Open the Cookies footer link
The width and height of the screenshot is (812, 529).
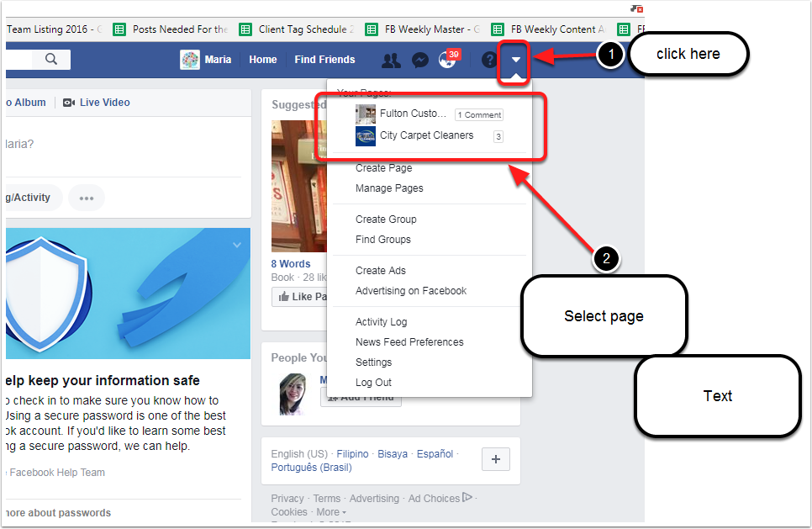289,512
